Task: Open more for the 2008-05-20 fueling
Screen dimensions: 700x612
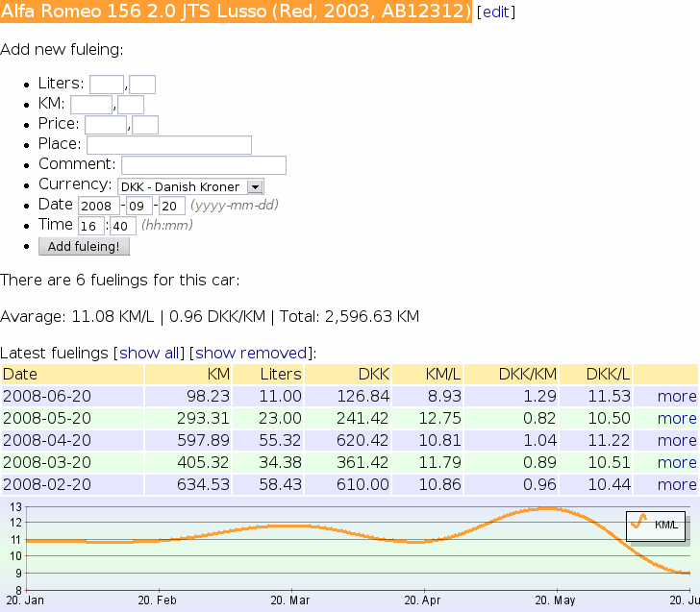Action: click(677, 419)
